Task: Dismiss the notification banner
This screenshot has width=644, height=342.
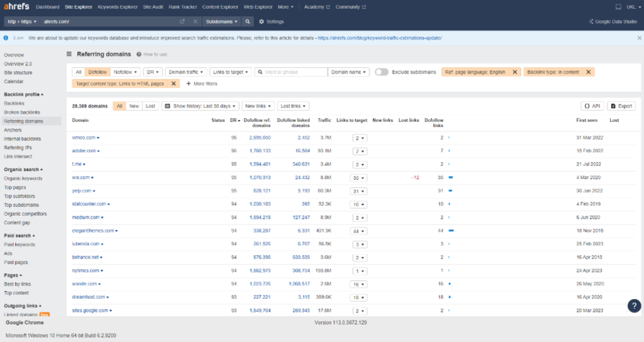Action: (639, 38)
